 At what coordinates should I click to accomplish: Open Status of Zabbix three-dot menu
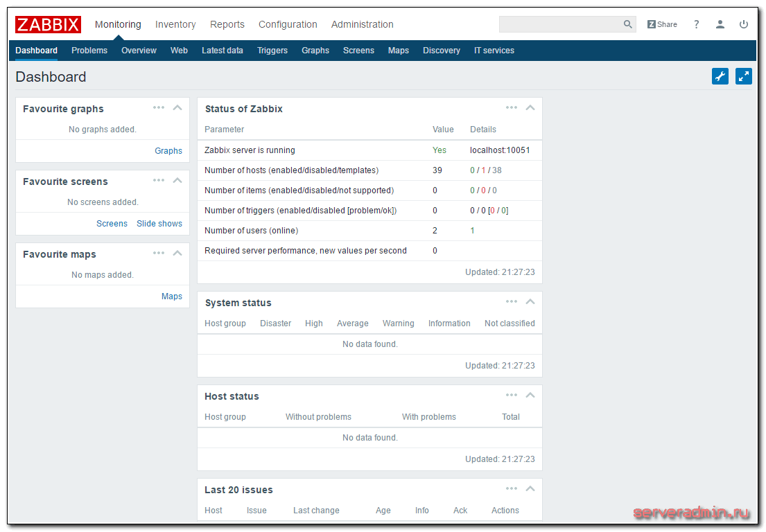(512, 108)
